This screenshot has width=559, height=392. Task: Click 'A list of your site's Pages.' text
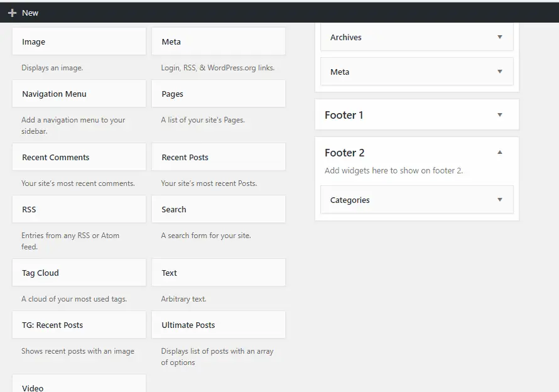click(x=203, y=120)
